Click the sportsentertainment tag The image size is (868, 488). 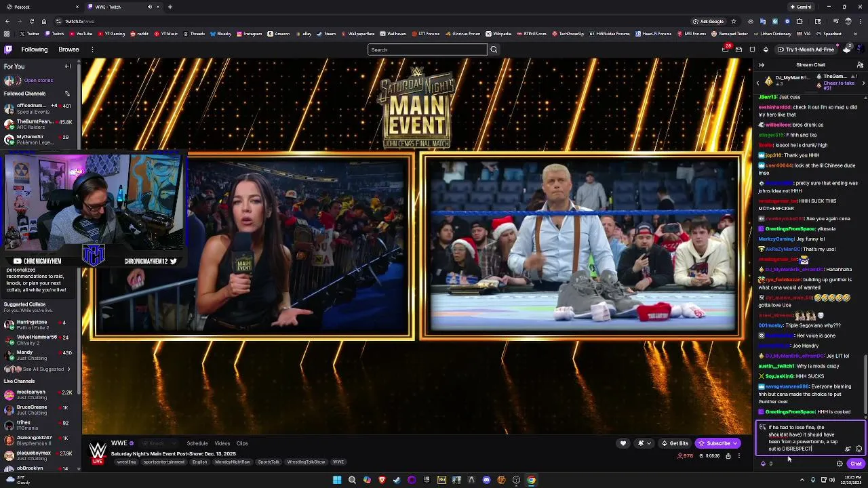tap(163, 462)
